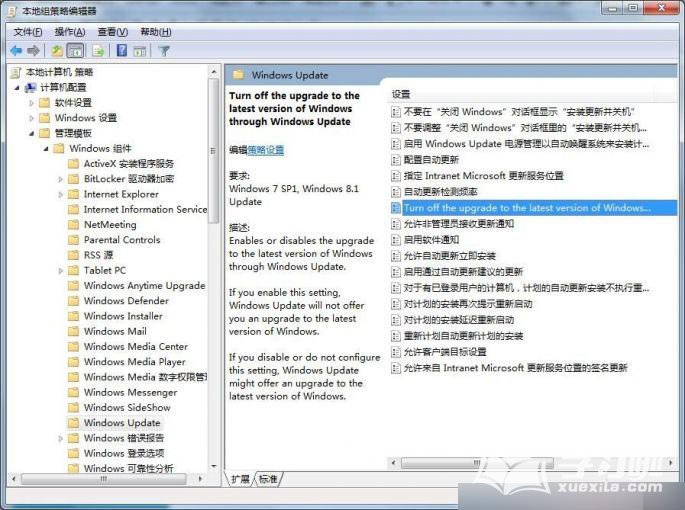Toggle the show/hide console tree icon
The width and height of the screenshot is (685, 510).
click(75, 50)
